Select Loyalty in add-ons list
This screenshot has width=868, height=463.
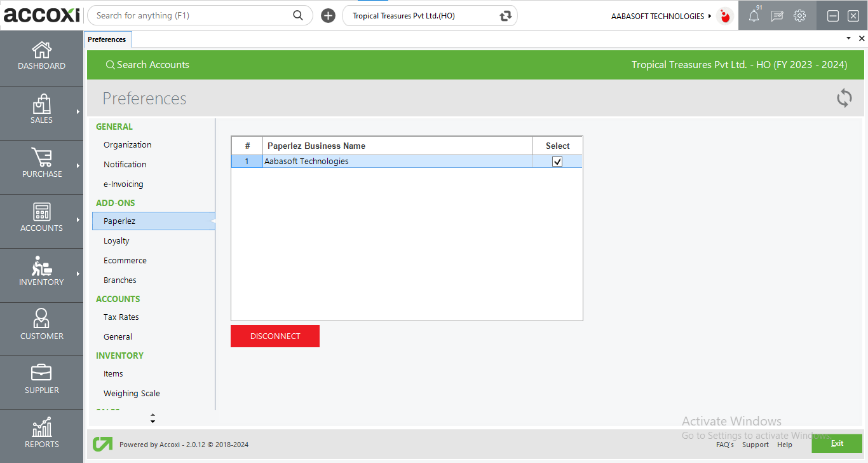(x=116, y=241)
